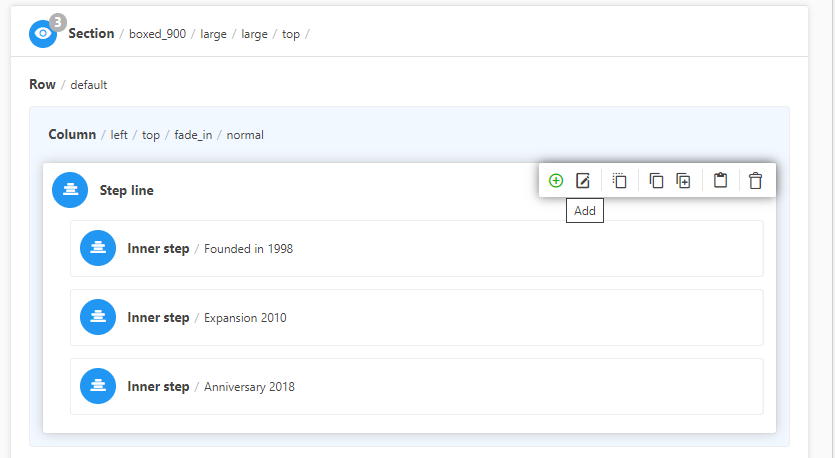This screenshot has width=835, height=458.
Task: Click the Duplicate icon with plus sign
Action: [683, 181]
